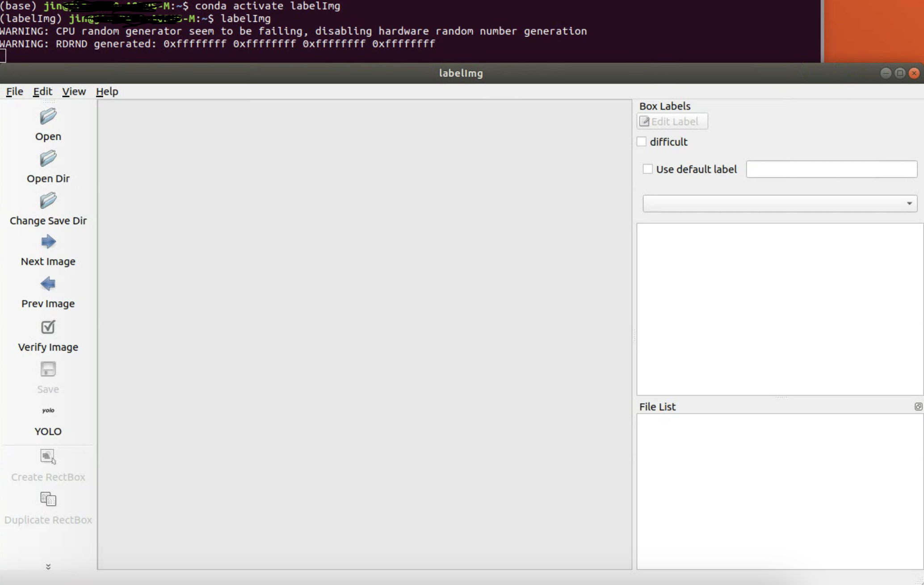Enable the Use default label checkbox
The width and height of the screenshot is (924, 585).
647,169
